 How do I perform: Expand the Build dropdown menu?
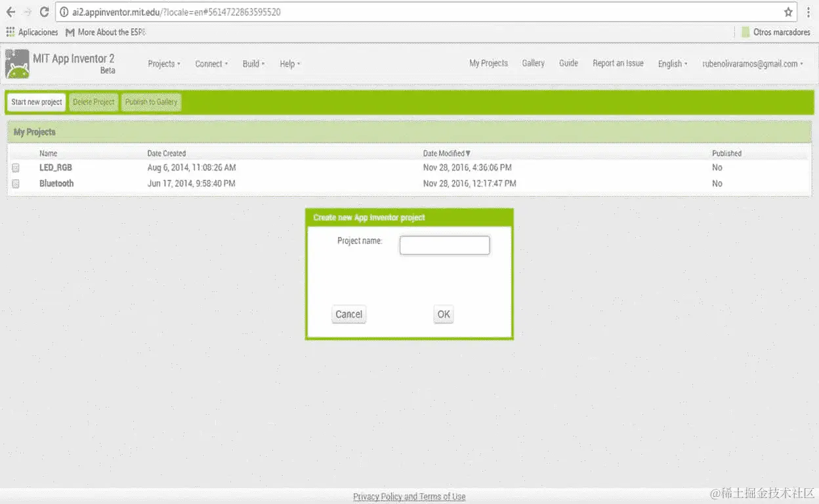click(253, 64)
